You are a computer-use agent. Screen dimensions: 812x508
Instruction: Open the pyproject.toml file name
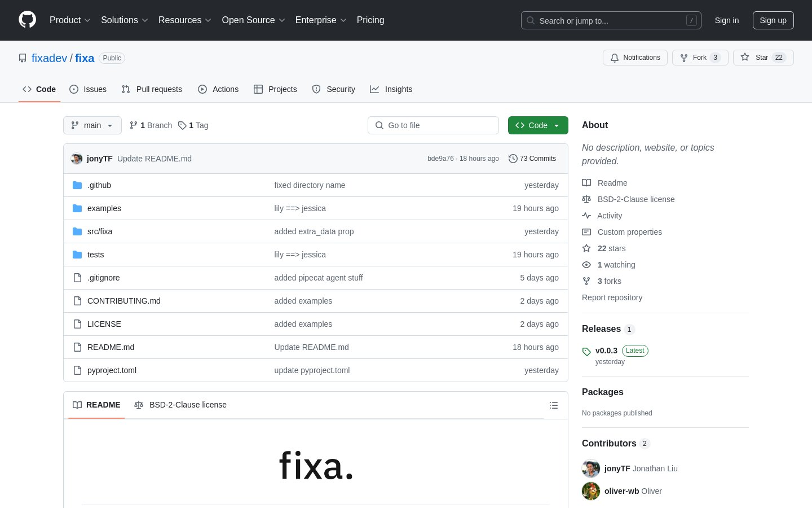(112, 370)
